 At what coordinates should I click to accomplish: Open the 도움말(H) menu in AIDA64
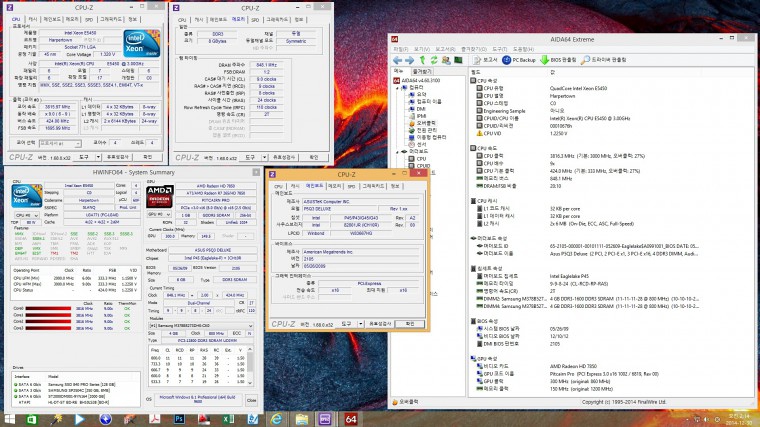(x=523, y=49)
